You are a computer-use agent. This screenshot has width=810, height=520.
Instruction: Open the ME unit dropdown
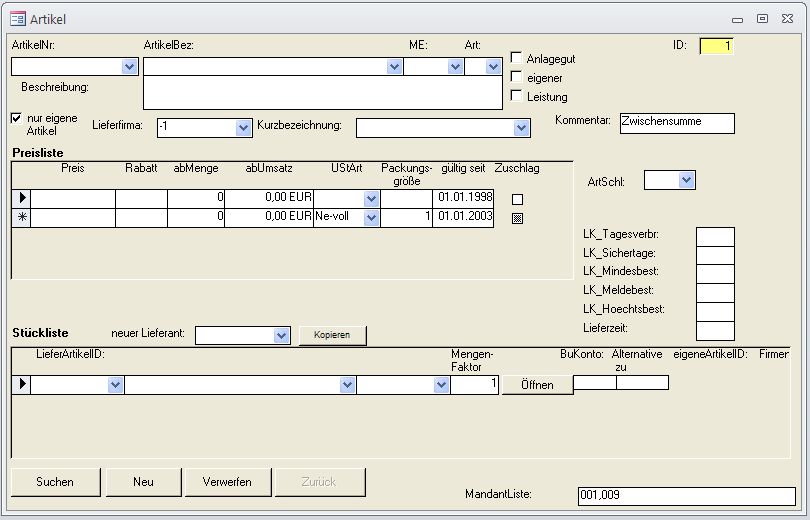(x=455, y=67)
